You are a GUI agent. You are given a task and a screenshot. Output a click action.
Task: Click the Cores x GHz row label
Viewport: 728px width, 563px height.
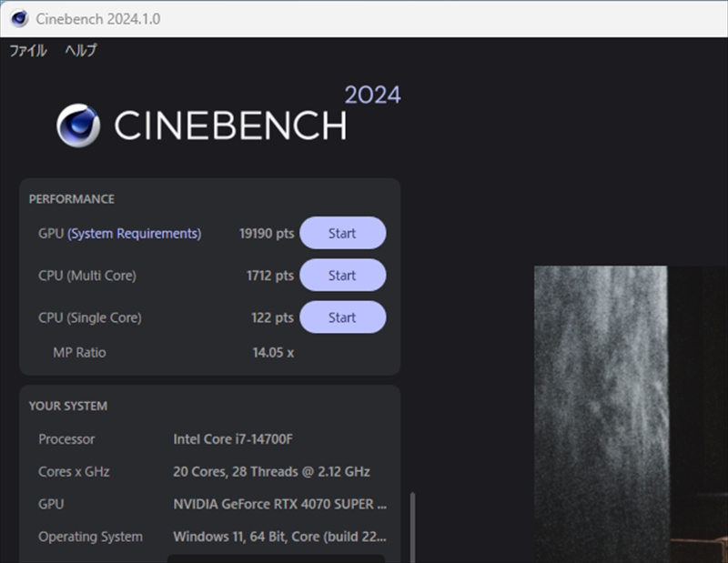click(74, 471)
